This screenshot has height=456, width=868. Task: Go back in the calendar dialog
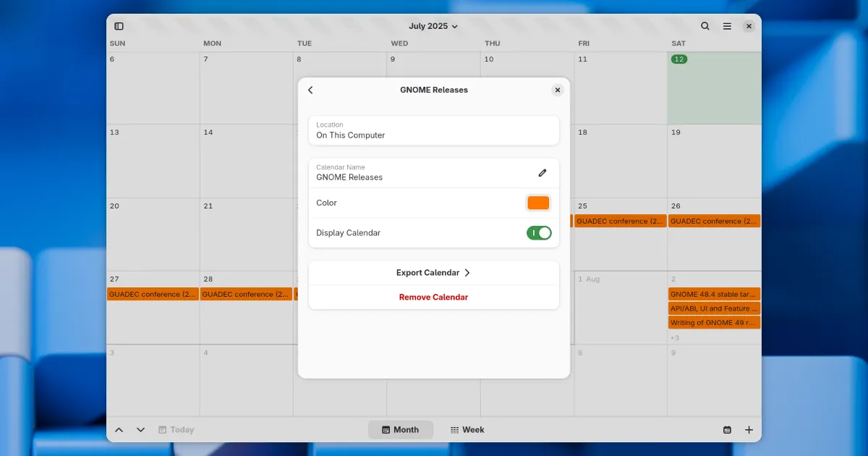(310, 90)
